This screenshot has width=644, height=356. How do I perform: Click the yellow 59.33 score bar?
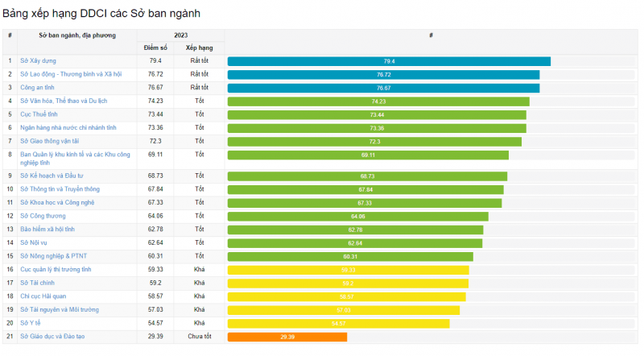[348, 270]
